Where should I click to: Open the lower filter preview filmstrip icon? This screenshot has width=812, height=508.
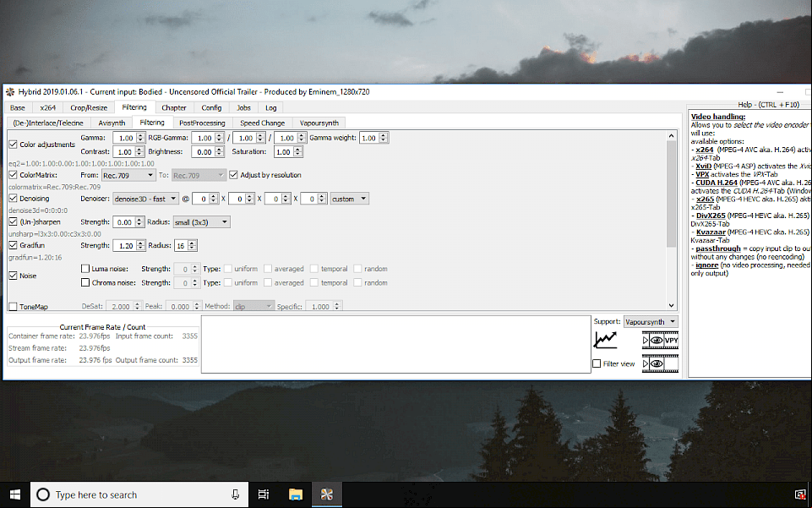(x=660, y=363)
